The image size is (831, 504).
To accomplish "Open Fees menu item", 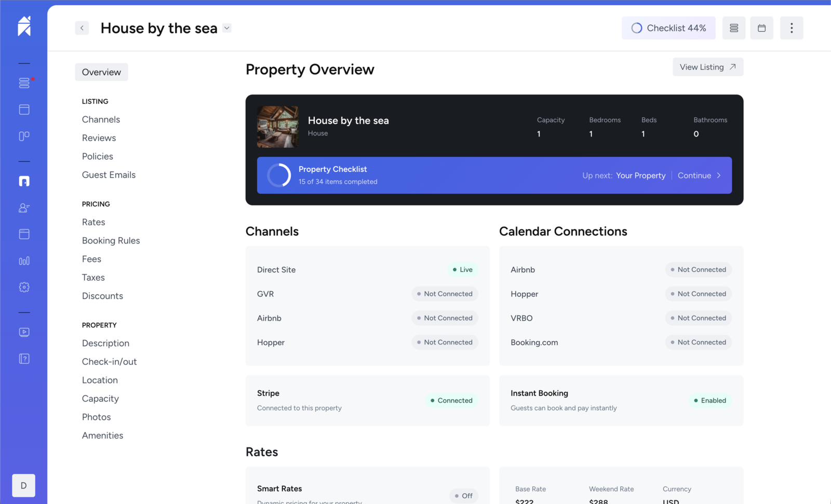I will tap(91, 259).
